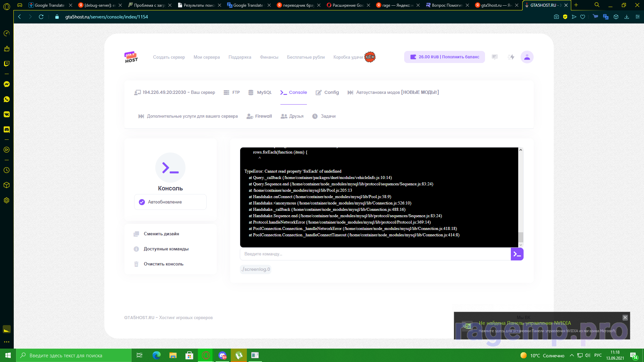Open Задачи tab

[x=324, y=116]
